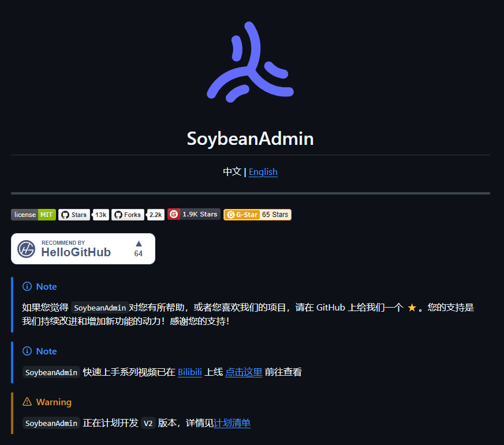The width and height of the screenshot is (504, 445).
Task: Click the Warning callout title text
Action: tap(54, 402)
